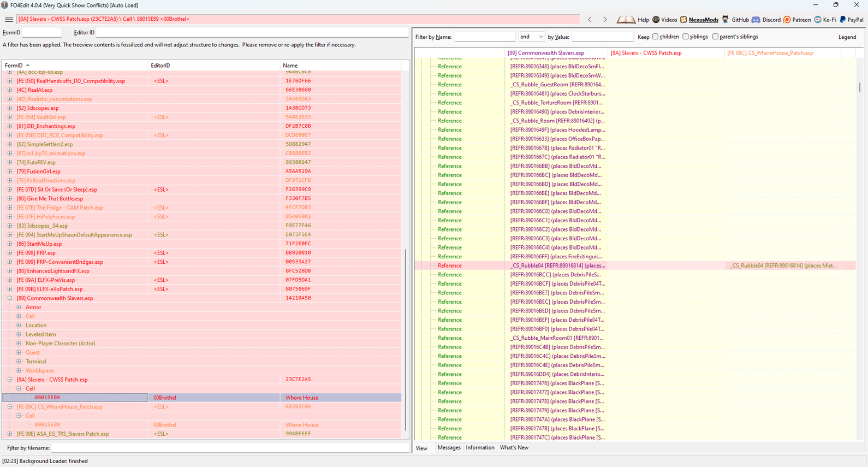Viewport: 868px width, 467px height.
Task: Click the Legend button
Action: [x=847, y=37]
